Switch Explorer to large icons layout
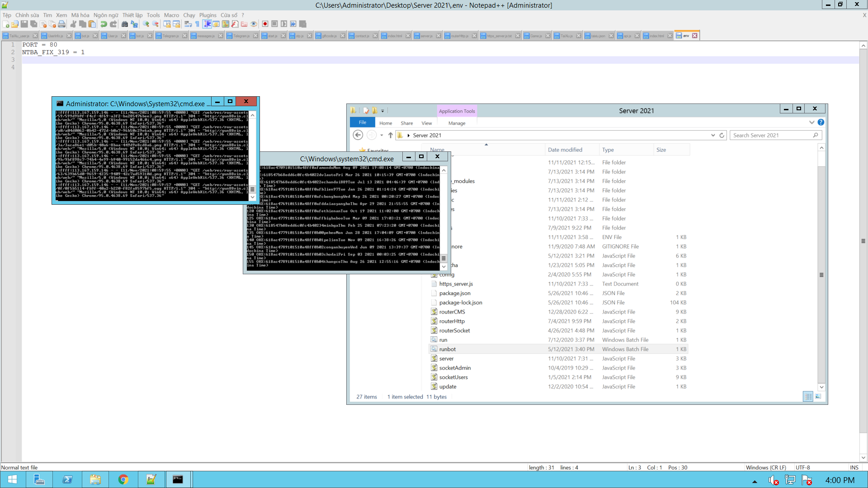 coord(818,396)
